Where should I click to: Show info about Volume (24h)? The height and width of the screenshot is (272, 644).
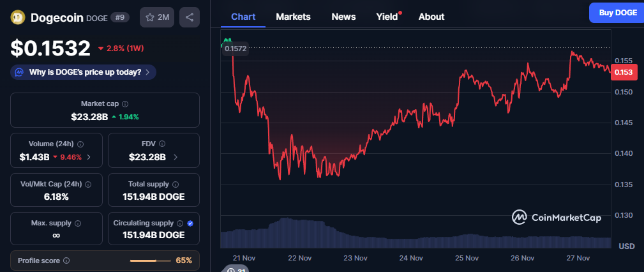(80, 144)
